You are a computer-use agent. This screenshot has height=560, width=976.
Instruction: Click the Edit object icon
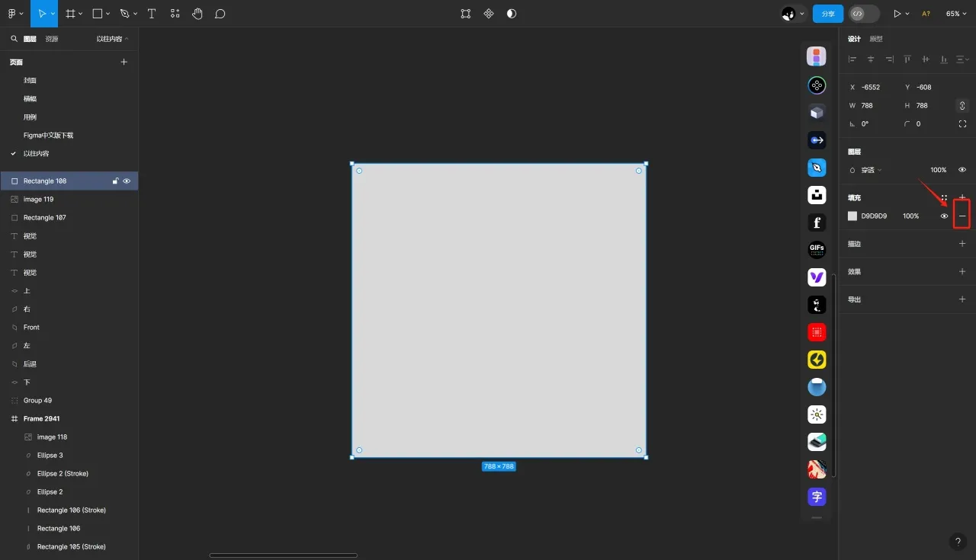click(x=466, y=14)
